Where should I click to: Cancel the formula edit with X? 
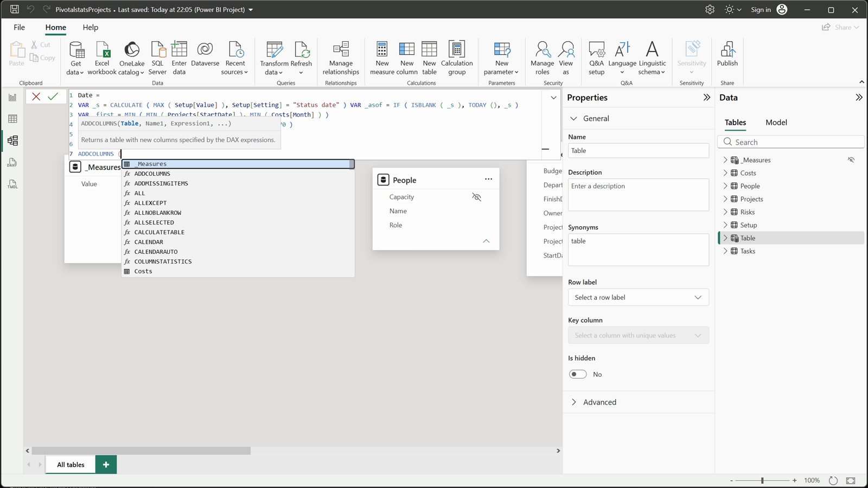pos(36,97)
